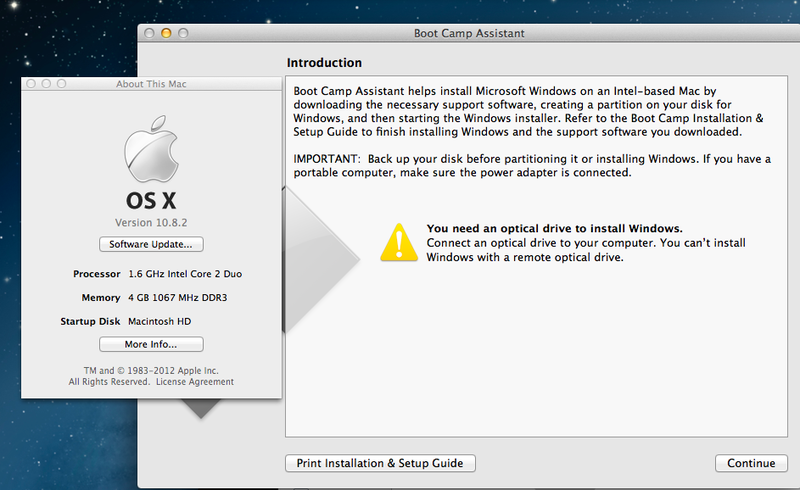This screenshot has width=800, height=490.
Task: Minimize the Boot Camp Assistant window
Action: tap(166, 33)
